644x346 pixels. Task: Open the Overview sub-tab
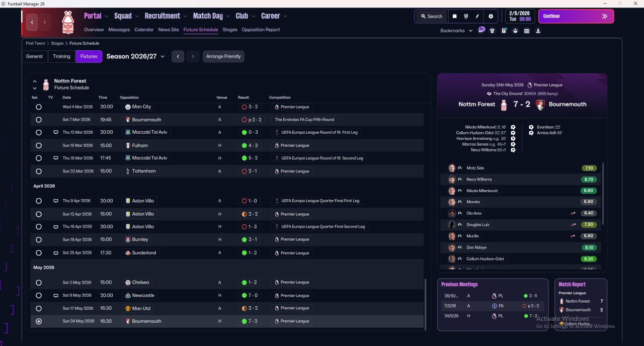coord(94,30)
